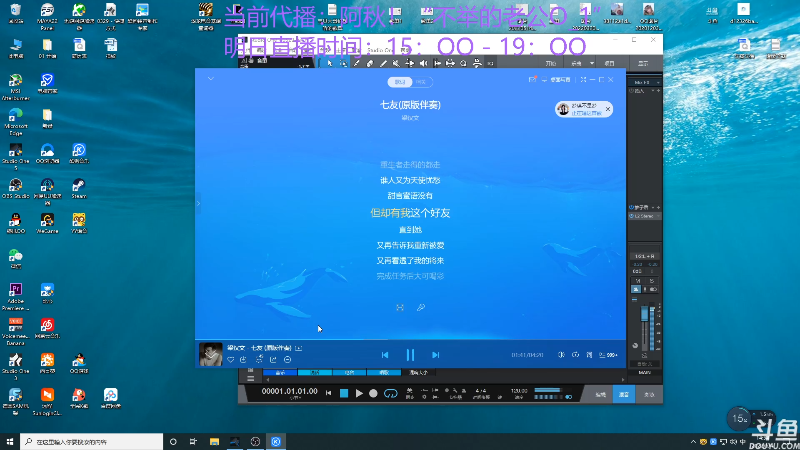Pause the song in the music player
This screenshot has width=800, height=450.
pos(410,355)
